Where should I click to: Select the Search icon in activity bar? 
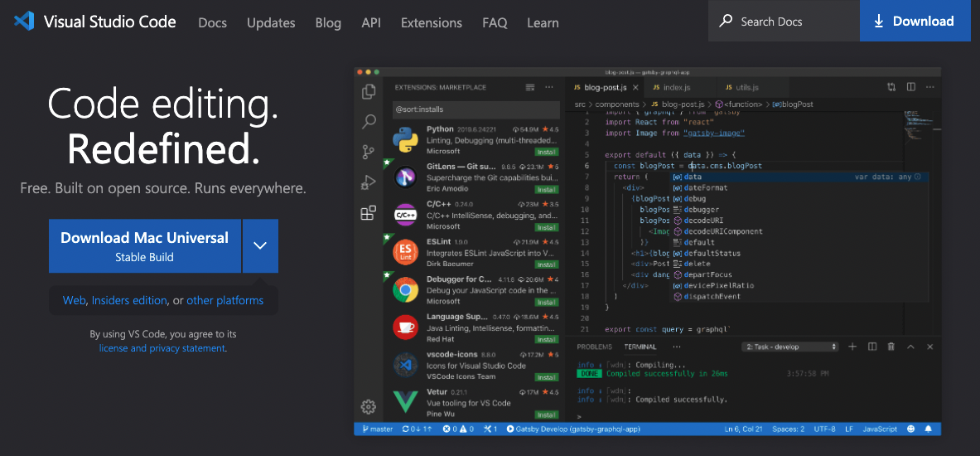(369, 121)
